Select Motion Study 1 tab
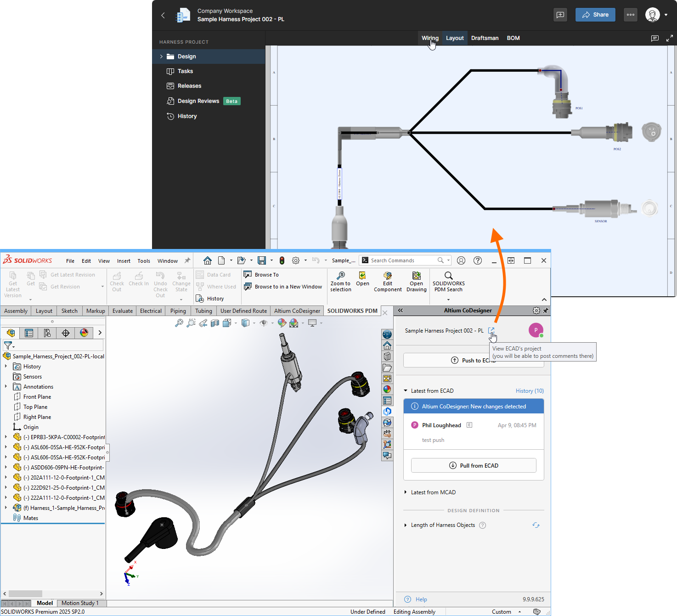Screen dimensions: 677x616 pos(80,603)
